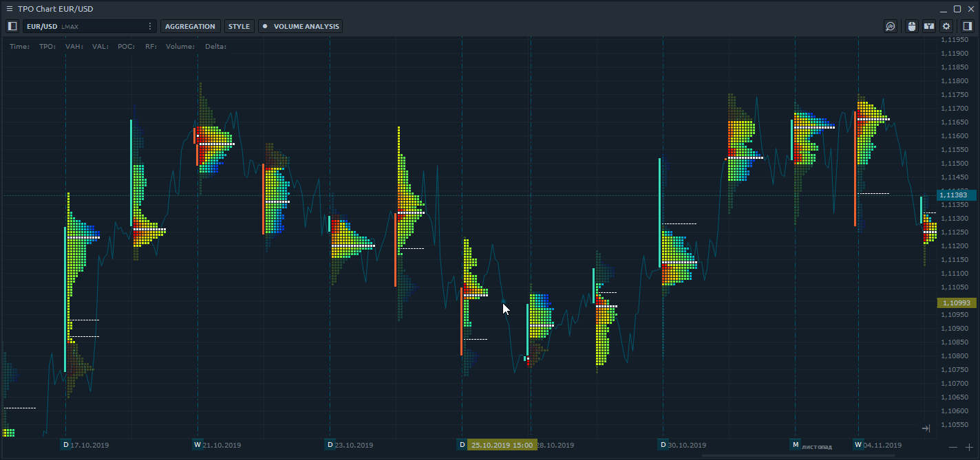Screen dimensions: 980x460
Task: Click the листопад month label
Action: click(x=817, y=447)
